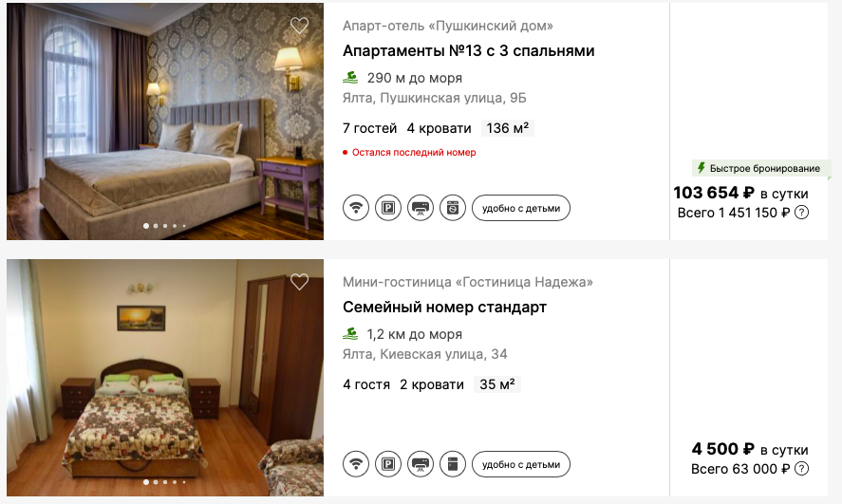The image size is (842, 504).
Task: Add Пушкинский дом apartment to favorites heart
Action: pos(299,26)
